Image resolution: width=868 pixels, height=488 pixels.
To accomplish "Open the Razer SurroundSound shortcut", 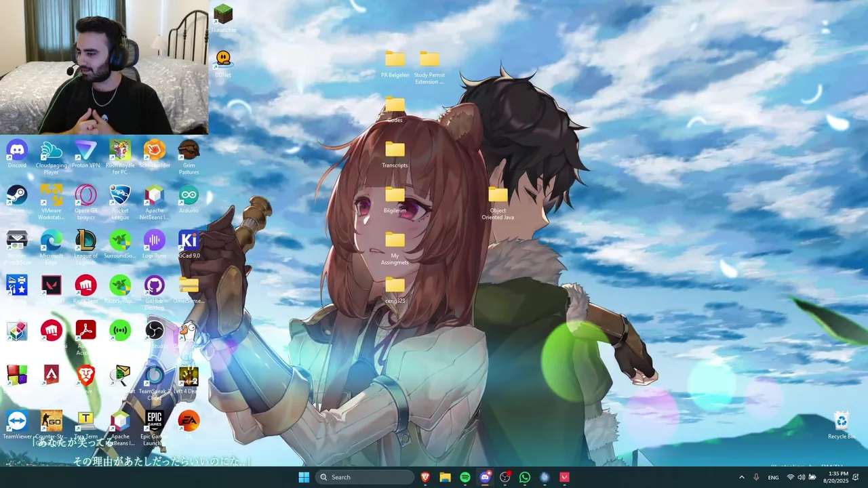I will (x=120, y=245).
